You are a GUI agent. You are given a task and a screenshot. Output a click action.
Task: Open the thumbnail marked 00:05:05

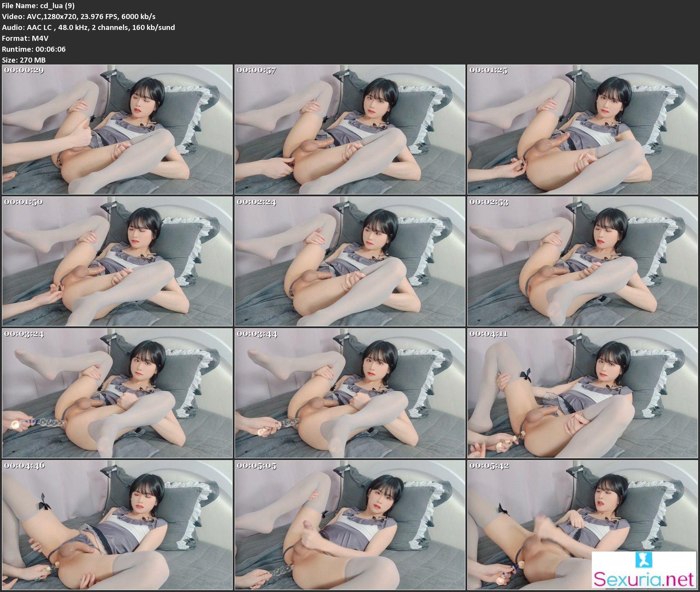350,525
